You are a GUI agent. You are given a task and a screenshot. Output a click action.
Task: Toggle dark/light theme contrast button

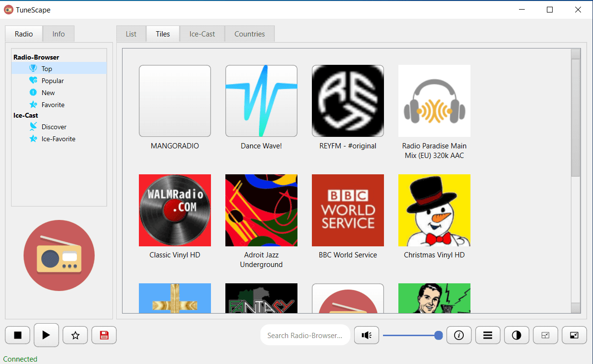pos(517,335)
